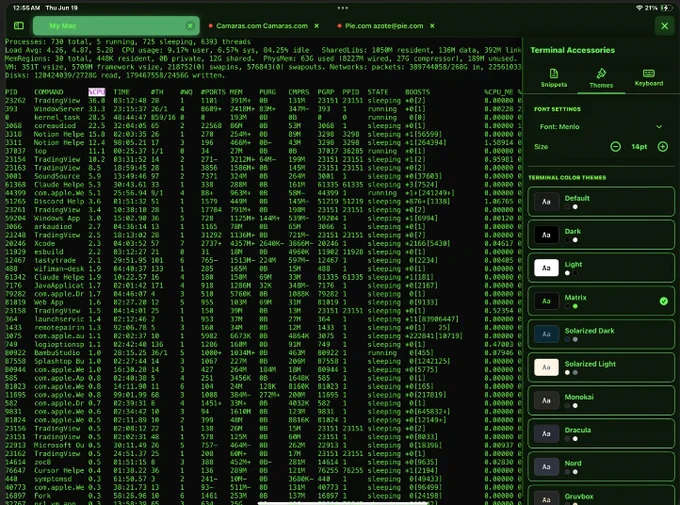Switch to the Camaras.com tab
The height and width of the screenshot is (505, 680).
(262, 26)
